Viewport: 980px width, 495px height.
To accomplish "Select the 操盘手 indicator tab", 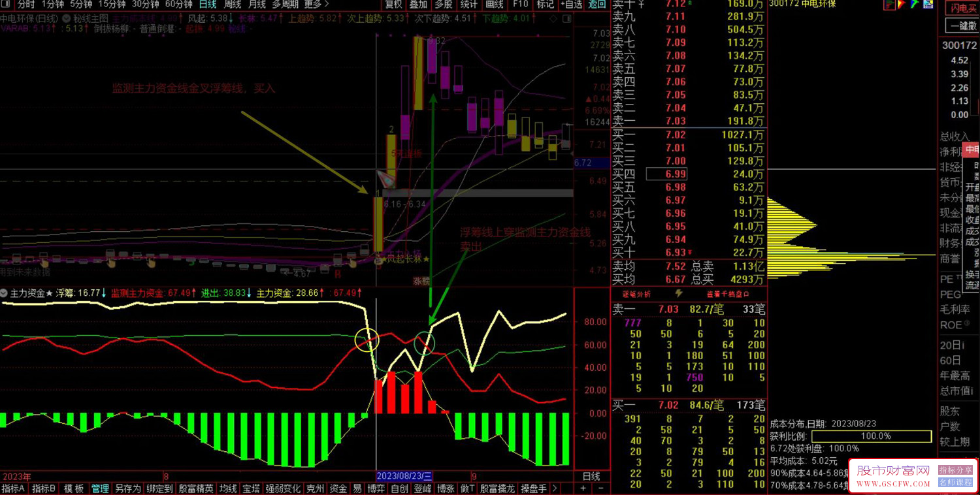I will pyautogui.click(x=534, y=488).
